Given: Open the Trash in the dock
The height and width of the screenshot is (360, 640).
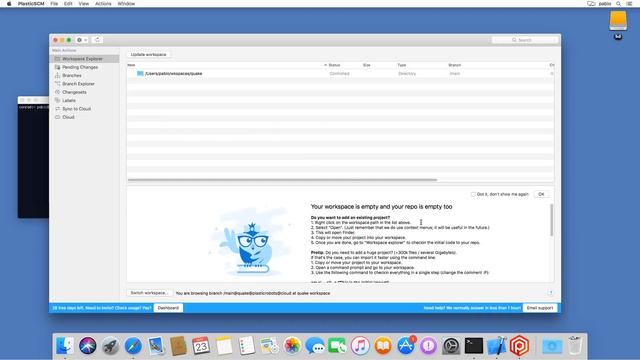Looking at the screenshot, I should click(575, 346).
